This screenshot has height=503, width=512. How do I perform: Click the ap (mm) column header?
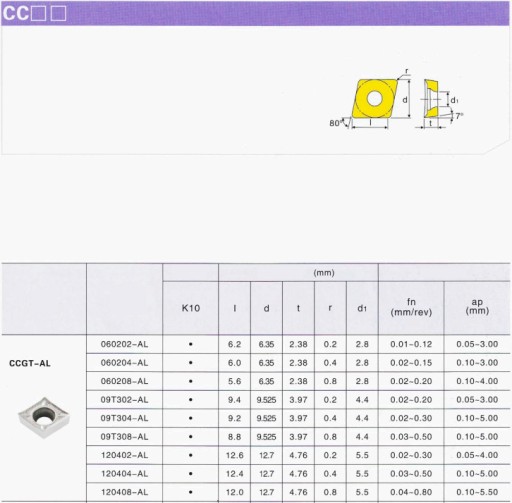pos(477,307)
